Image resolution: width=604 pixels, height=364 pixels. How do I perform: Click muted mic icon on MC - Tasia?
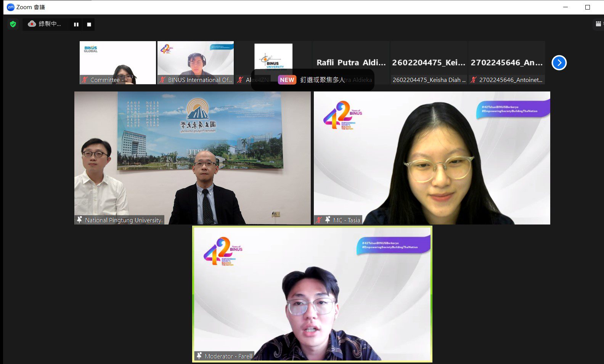(x=319, y=220)
